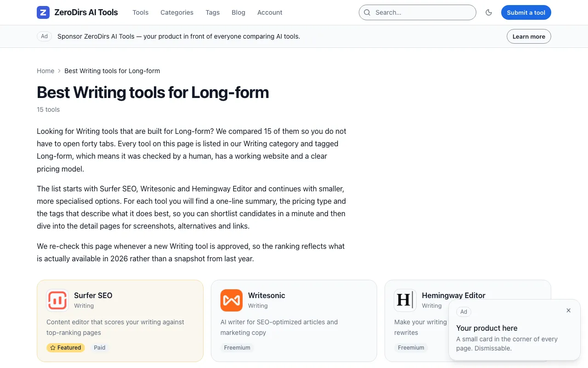
Task: Click the Paid tag on Surfer SEO
Action: coord(100,348)
